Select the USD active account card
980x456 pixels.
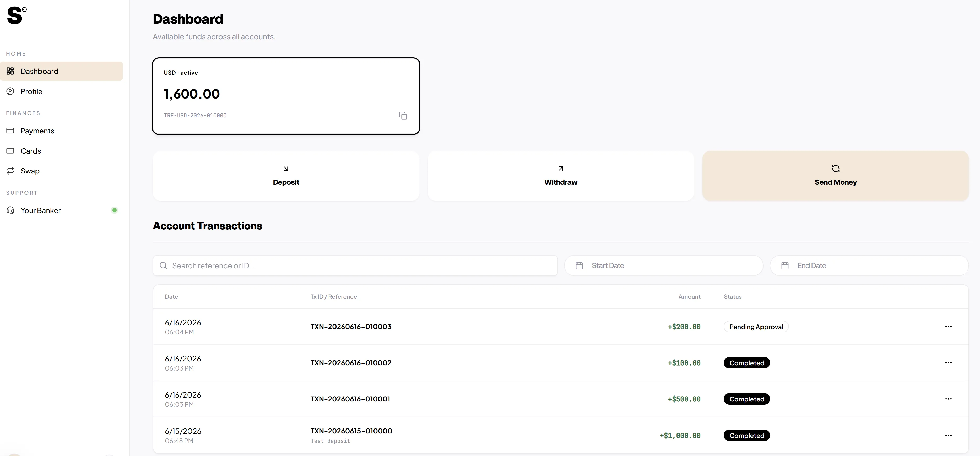pos(286,96)
